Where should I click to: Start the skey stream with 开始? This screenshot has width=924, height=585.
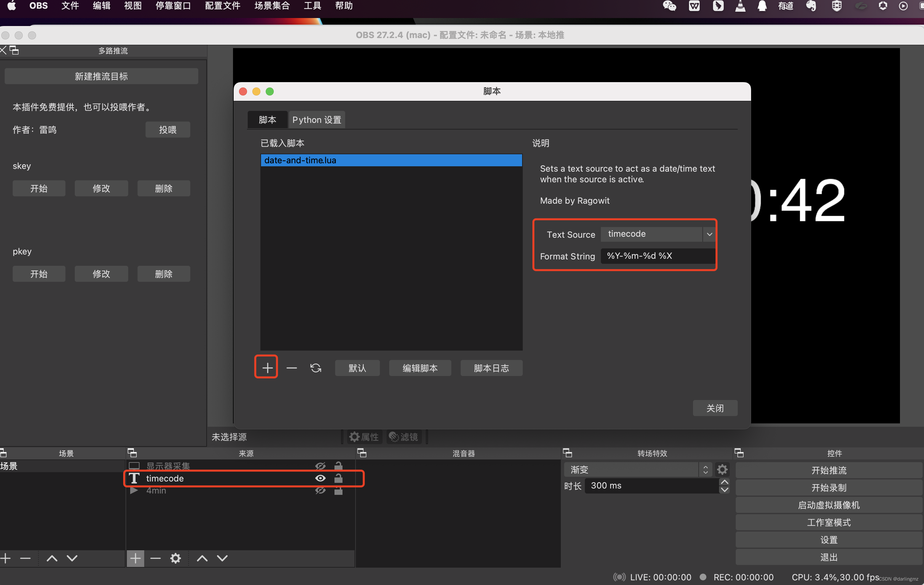(x=39, y=188)
